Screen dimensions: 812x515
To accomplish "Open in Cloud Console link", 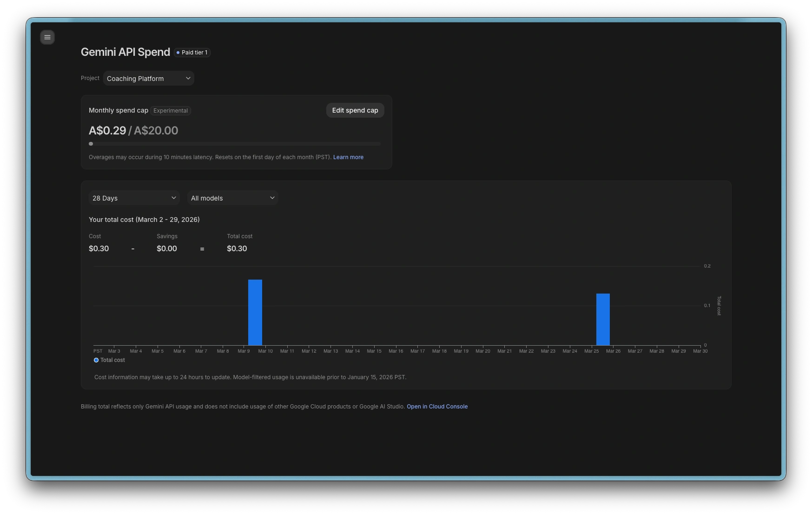I will click(437, 407).
